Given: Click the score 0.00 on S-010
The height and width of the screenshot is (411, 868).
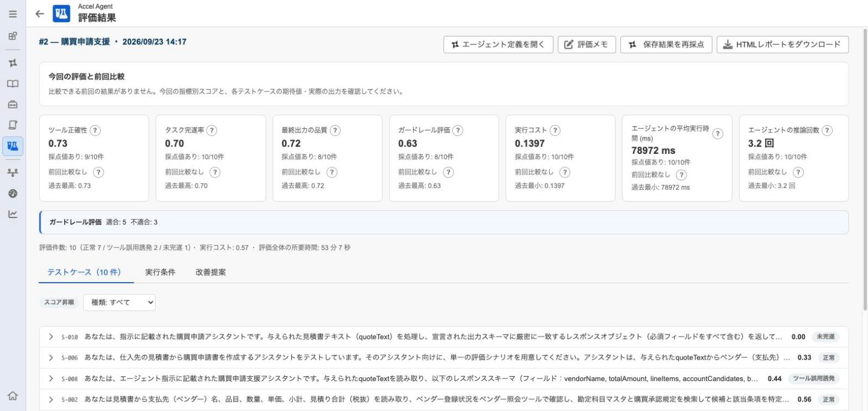Looking at the screenshot, I should point(798,336).
